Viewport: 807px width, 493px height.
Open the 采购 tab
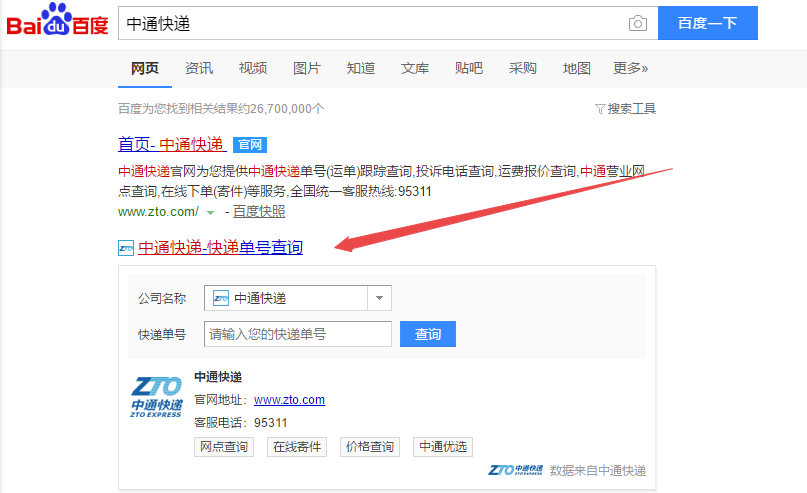523,68
